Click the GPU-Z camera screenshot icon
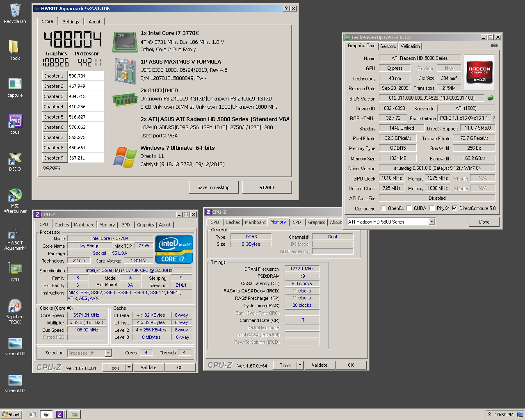The image size is (525, 420). click(494, 46)
